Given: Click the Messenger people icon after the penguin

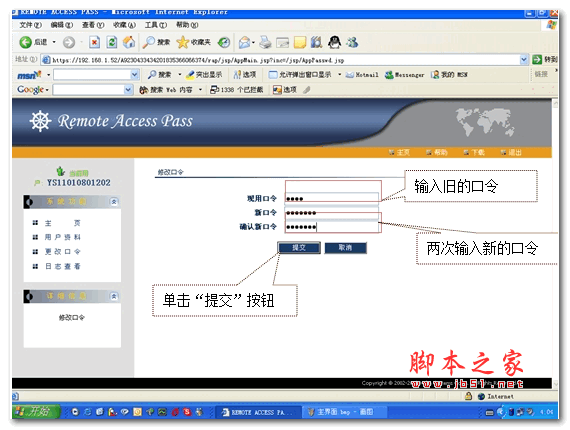Looking at the screenshot, I should click(x=352, y=42).
